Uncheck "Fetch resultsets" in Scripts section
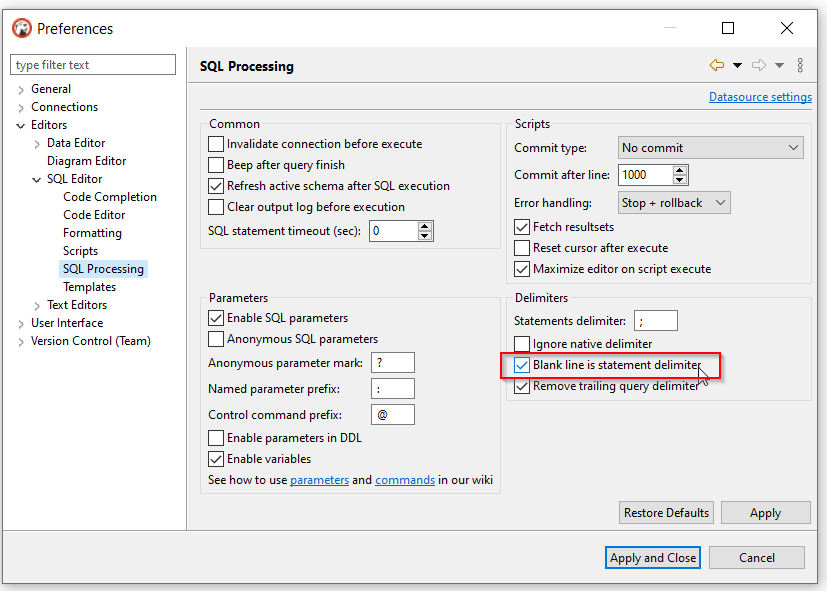The image size is (827, 591). [521, 227]
